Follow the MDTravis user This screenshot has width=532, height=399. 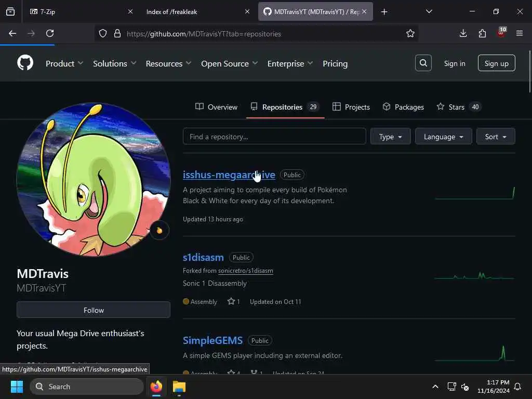pyautogui.click(x=94, y=310)
